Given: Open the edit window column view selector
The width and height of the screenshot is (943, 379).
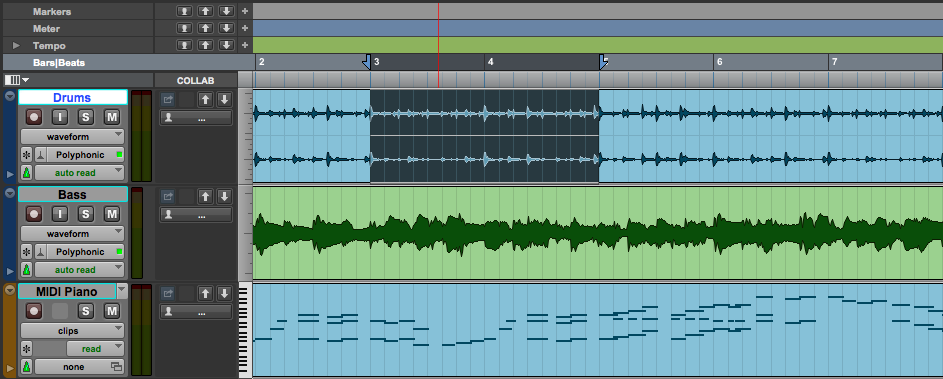Looking at the screenshot, I should [x=17, y=80].
